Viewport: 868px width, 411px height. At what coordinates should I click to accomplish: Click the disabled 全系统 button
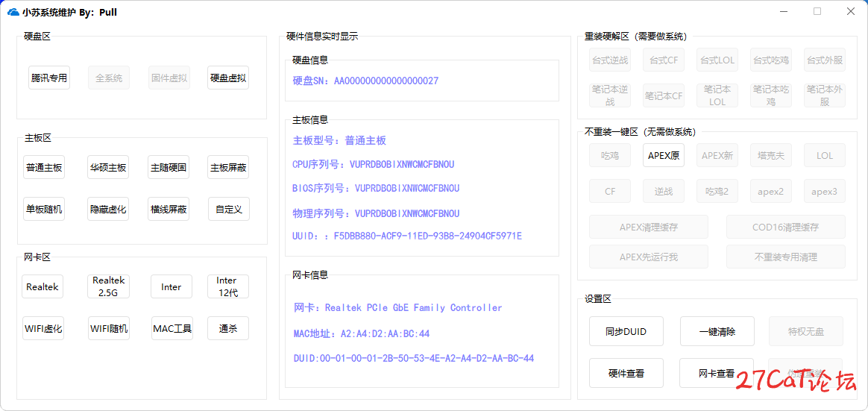pyautogui.click(x=109, y=78)
